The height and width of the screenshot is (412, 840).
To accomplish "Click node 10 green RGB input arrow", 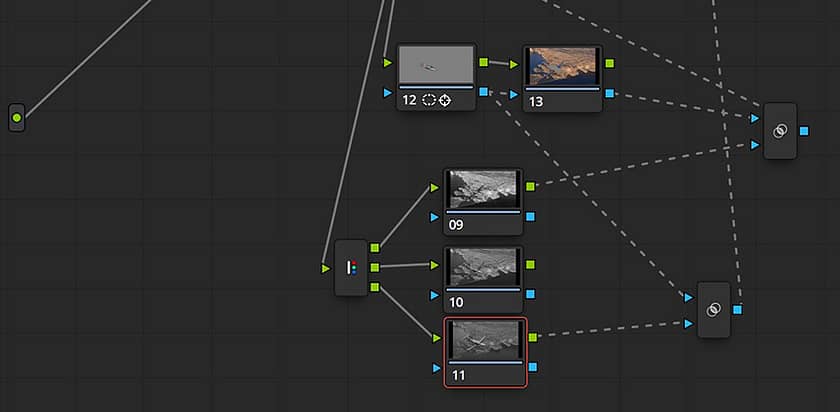I will click(434, 265).
